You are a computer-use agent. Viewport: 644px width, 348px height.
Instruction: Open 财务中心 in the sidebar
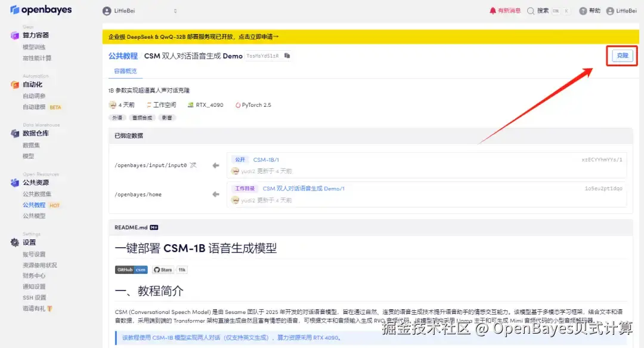34,276
